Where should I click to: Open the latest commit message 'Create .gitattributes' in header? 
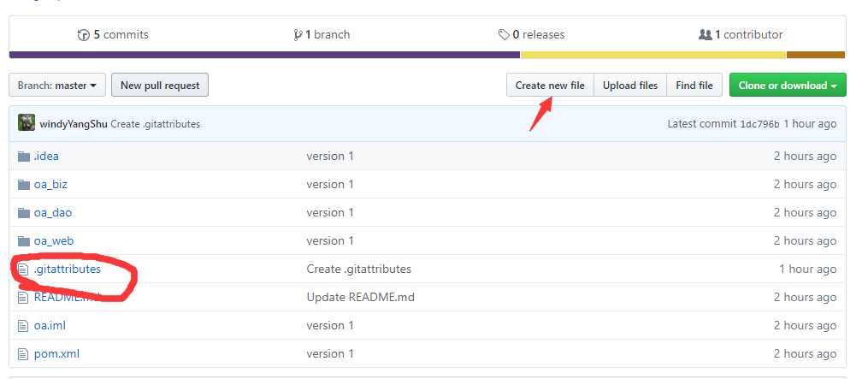click(x=156, y=124)
